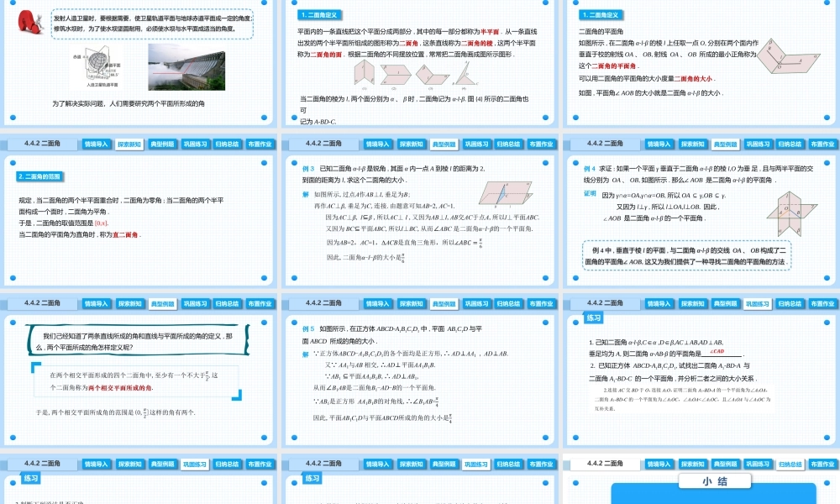Open 布置作业 tab on the 例3 slide
The height and width of the screenshot is (504, 840).
(x=542, y=144)
